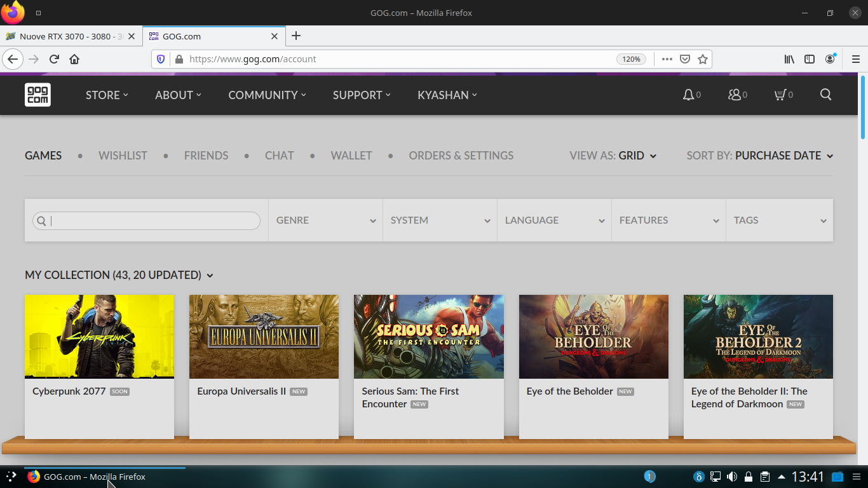Open the SUPPORT dropdown menu
This screenshot has height=488, width=868.
click(x=362, y=95)
